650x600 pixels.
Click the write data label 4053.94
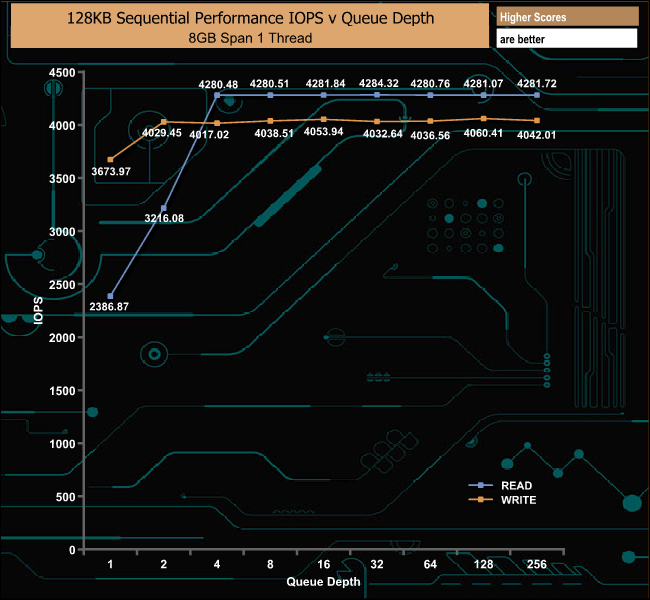323,131
